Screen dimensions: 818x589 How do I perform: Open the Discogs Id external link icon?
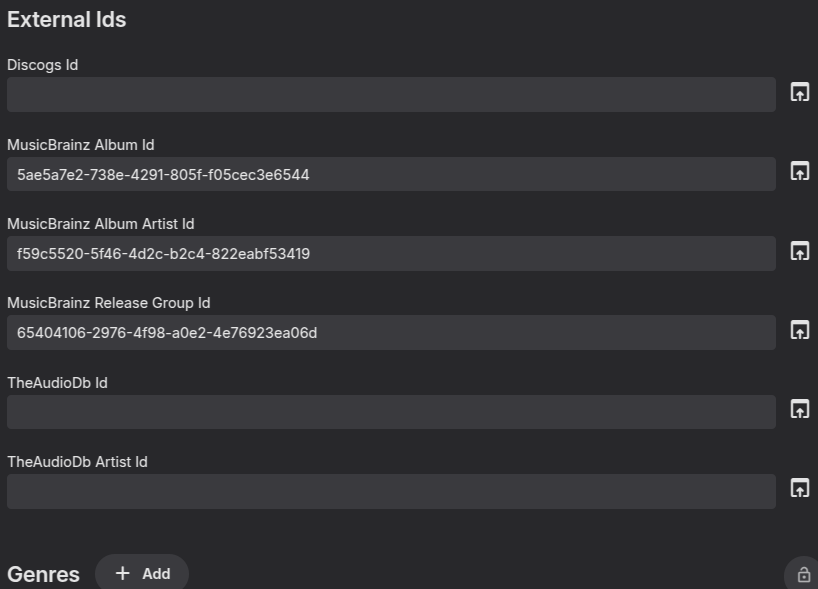point(799,93)
